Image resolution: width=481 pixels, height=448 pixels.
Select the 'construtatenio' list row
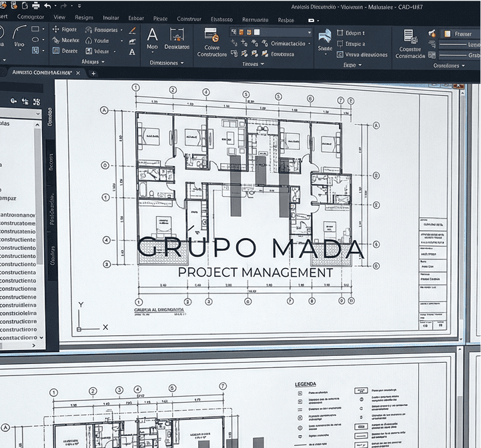(x=18, y=231)
